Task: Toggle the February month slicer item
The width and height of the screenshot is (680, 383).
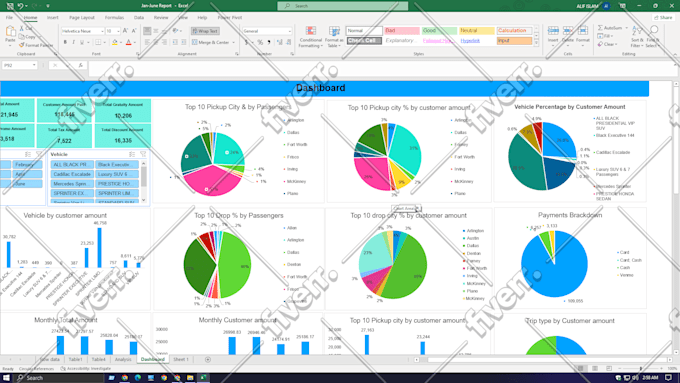Action: [x=27, y=164]
